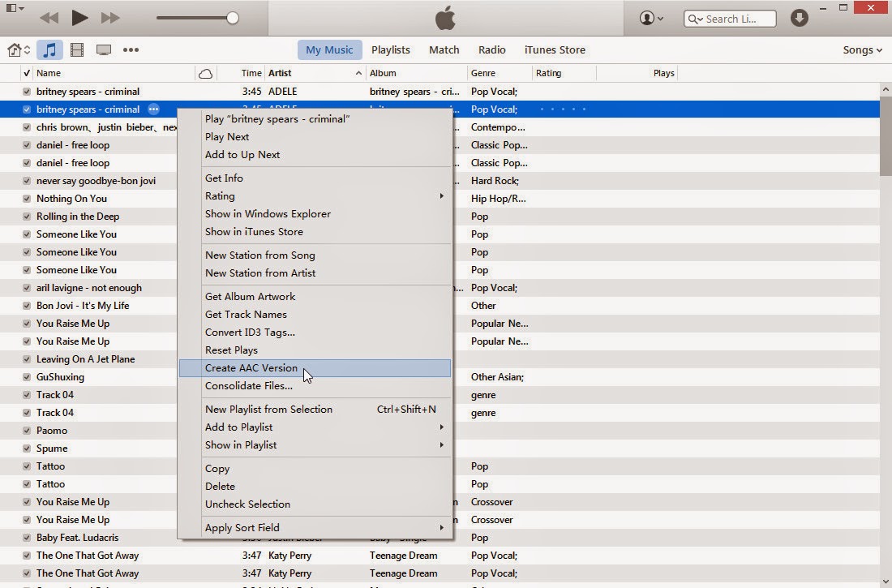
Task: Select Convert ID3 Tags
Action: [x=315, y=333]
